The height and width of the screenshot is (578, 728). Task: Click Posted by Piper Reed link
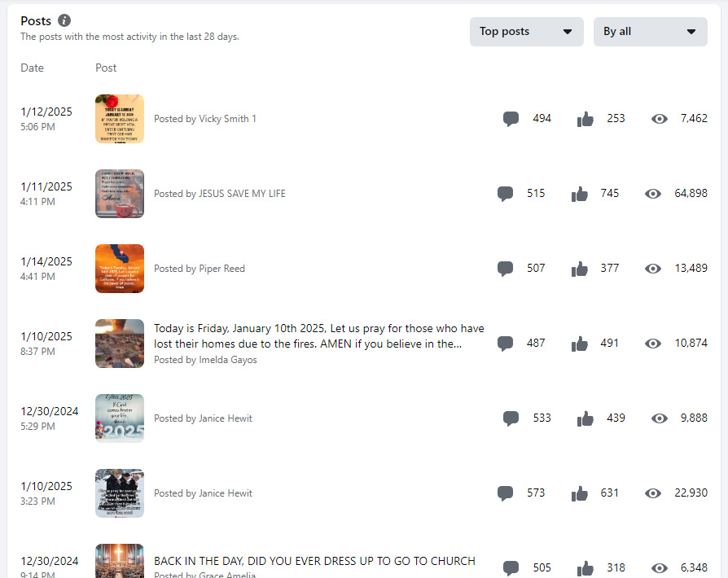click(200, 269)
